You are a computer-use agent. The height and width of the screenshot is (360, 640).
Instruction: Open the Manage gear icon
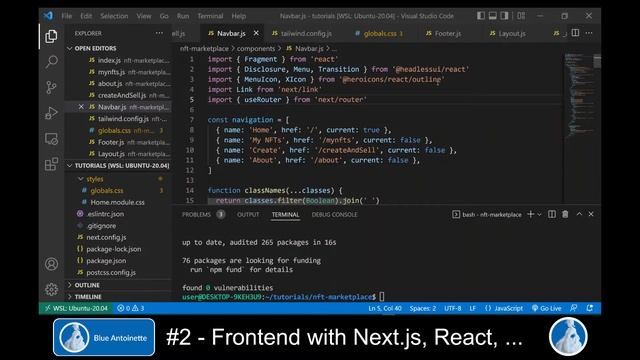coord(51,289)
